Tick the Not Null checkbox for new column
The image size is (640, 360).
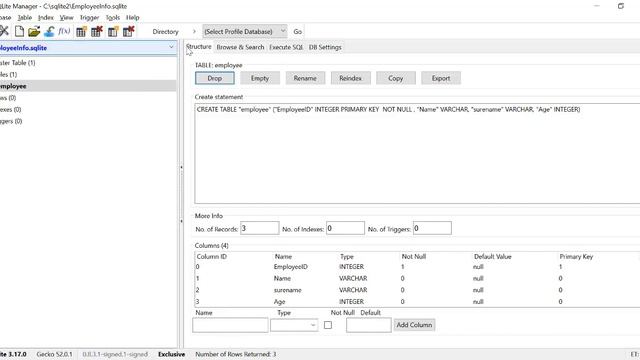pos(328,325)
